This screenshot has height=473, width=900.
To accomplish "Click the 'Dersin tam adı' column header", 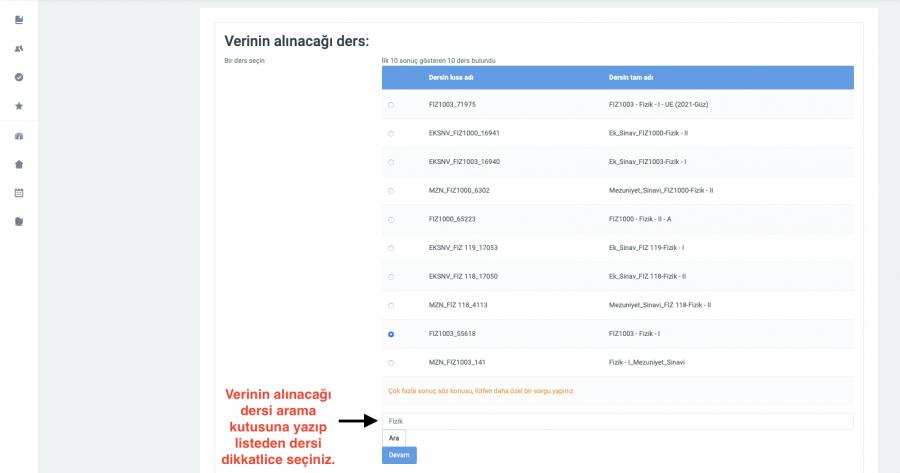I will 630,77.
